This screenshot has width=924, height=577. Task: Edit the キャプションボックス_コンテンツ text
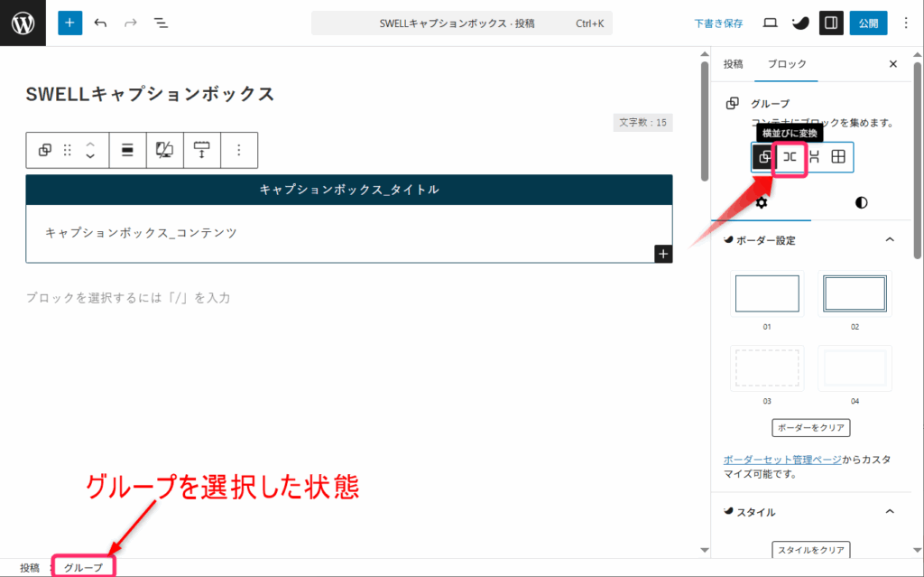point(141,233)
